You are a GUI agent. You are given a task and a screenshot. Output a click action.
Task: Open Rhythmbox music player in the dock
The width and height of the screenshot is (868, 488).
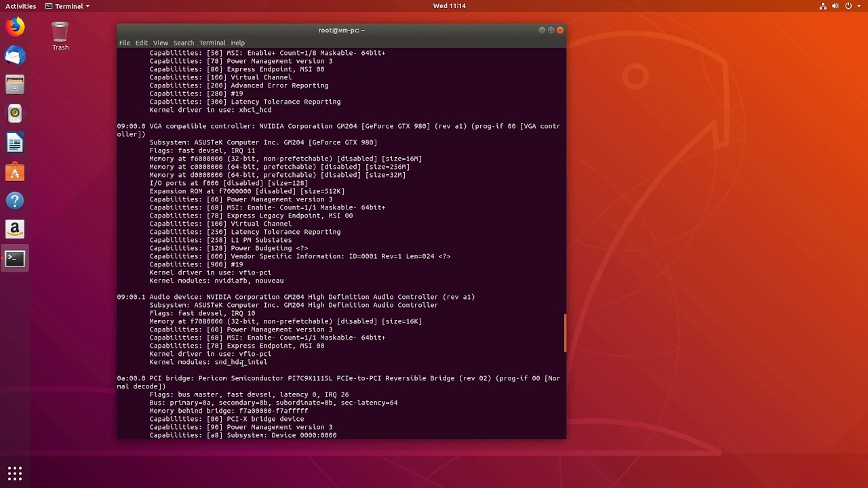coord(15,113)
